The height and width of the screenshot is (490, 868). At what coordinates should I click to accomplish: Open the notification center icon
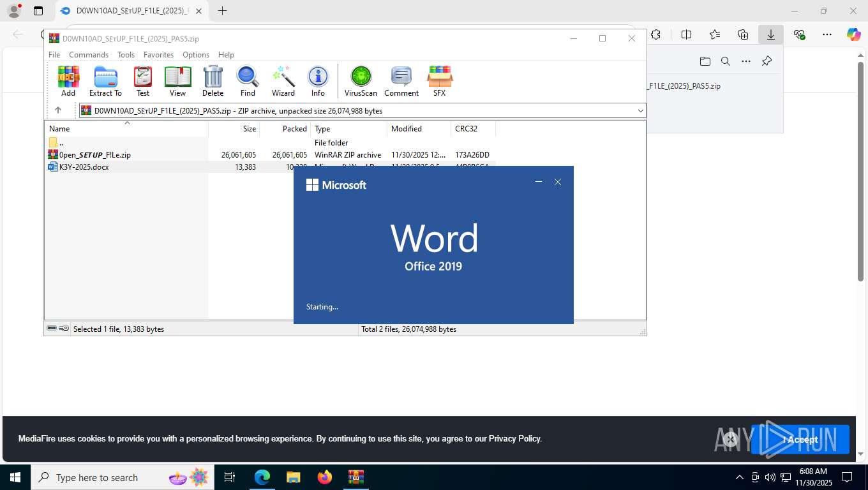[x=847, y=477]
